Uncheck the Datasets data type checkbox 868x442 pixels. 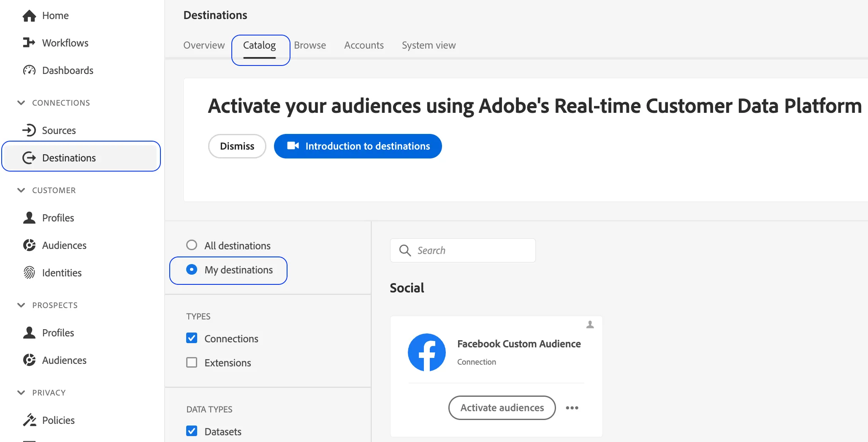[x=192, y=431]
